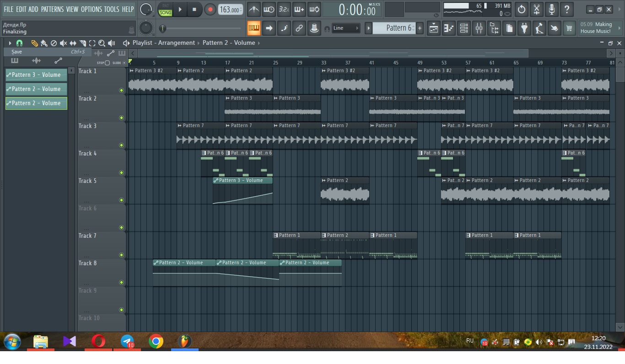Open the PATTERNS menu
The image size is (625, 364).
coord(52,9)
